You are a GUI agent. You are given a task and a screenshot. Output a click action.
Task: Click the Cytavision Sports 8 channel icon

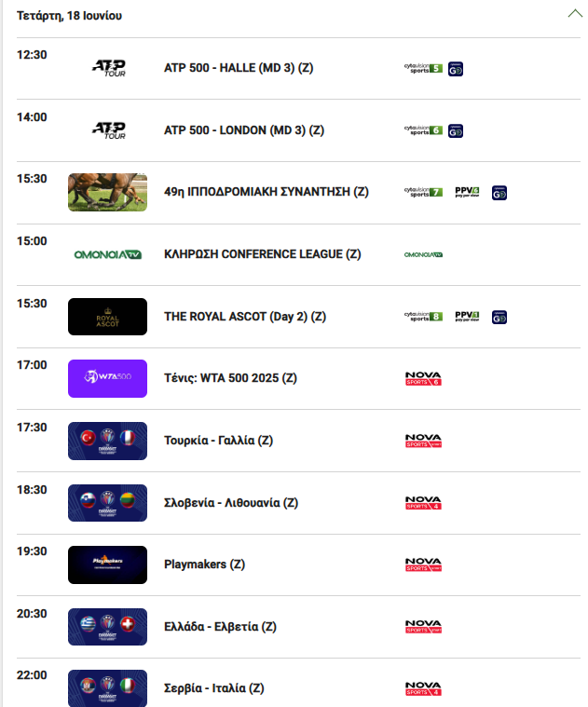coord(423,317)
